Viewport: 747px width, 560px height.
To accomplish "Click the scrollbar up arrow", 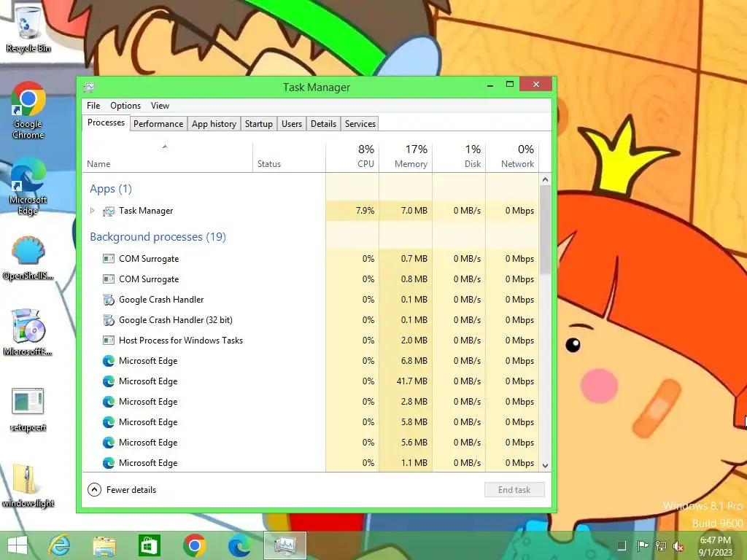I will pos(545,179).
